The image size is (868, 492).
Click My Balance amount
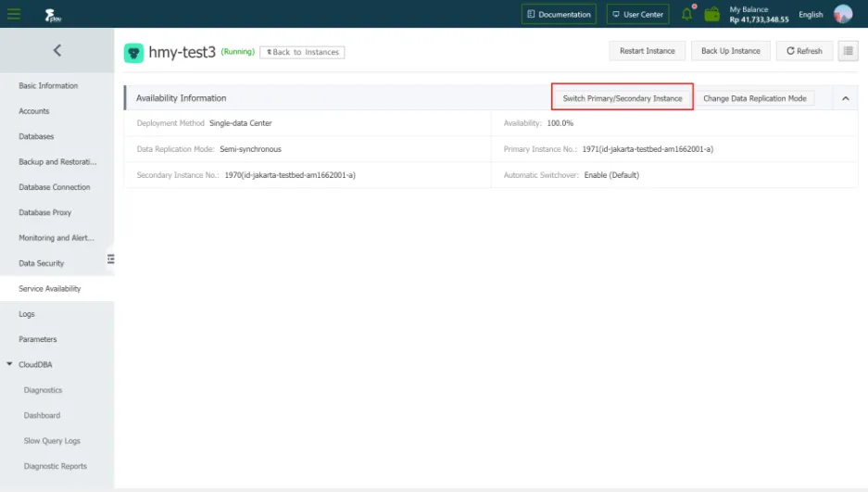click(x=759, y=19)
